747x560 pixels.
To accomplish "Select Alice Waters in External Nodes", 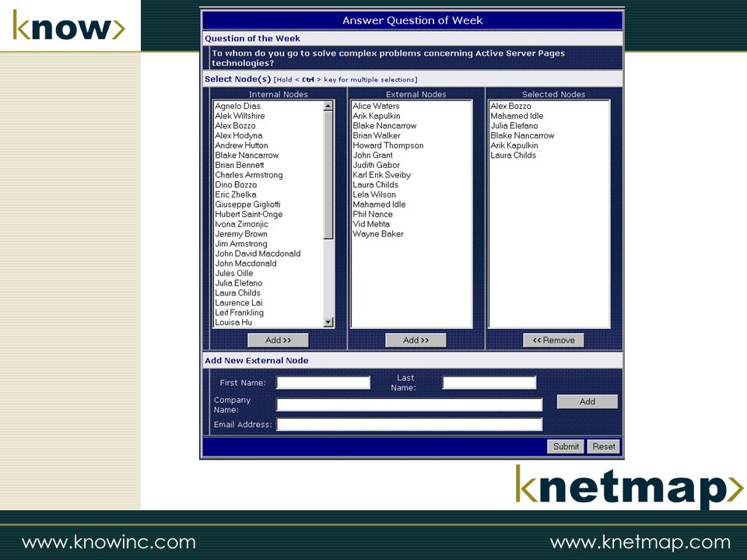I will tap(376, 107).
